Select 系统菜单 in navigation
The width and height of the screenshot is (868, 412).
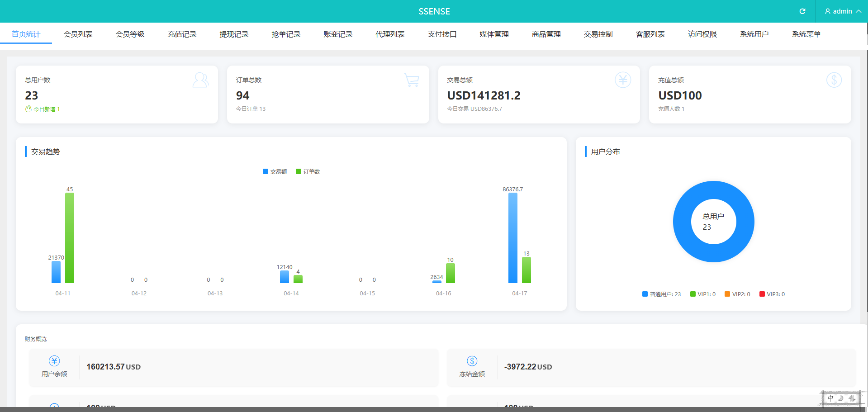(806, 34)
